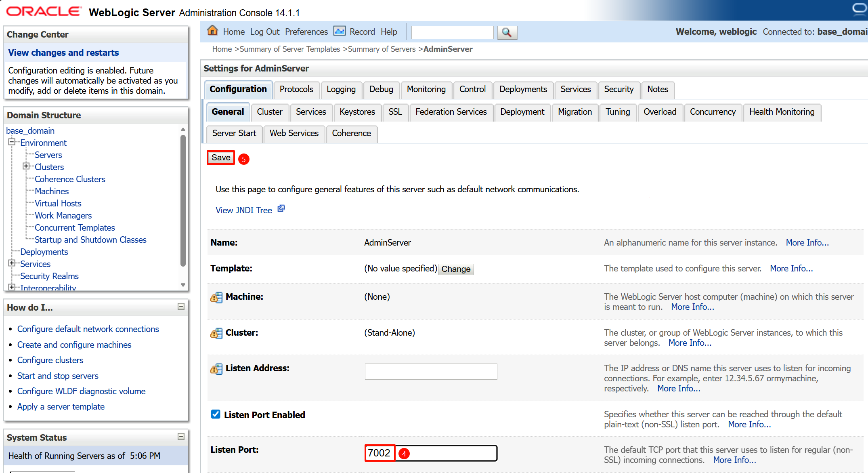This screenshot has height=473, width=868.
Task: Click the Change template button
Action: click(456, 269)
